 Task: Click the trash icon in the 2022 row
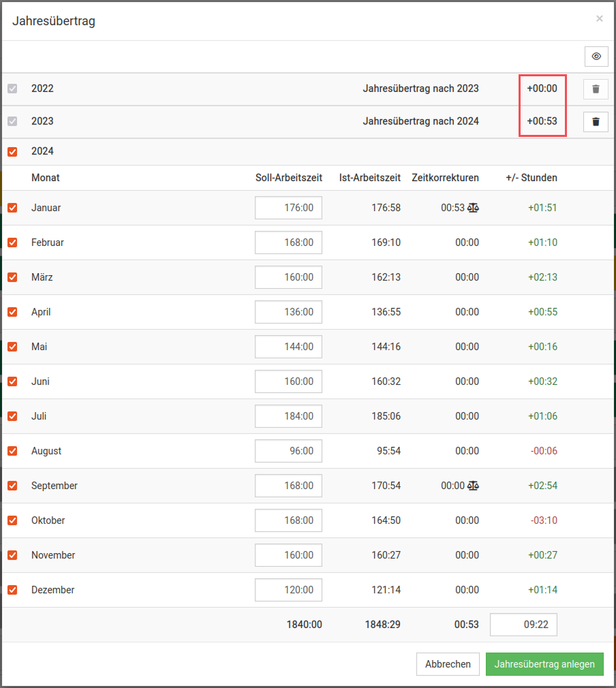(596, 89)
